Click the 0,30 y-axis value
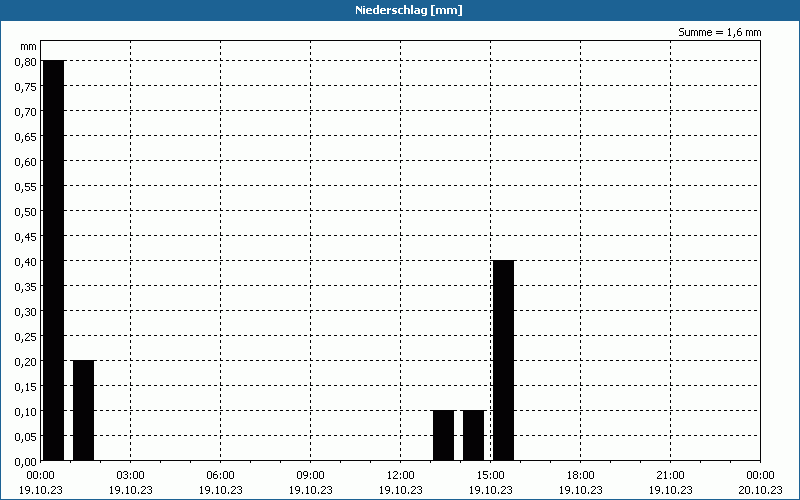The height and width of the screenshot is (500, 800). pos(26,312)
